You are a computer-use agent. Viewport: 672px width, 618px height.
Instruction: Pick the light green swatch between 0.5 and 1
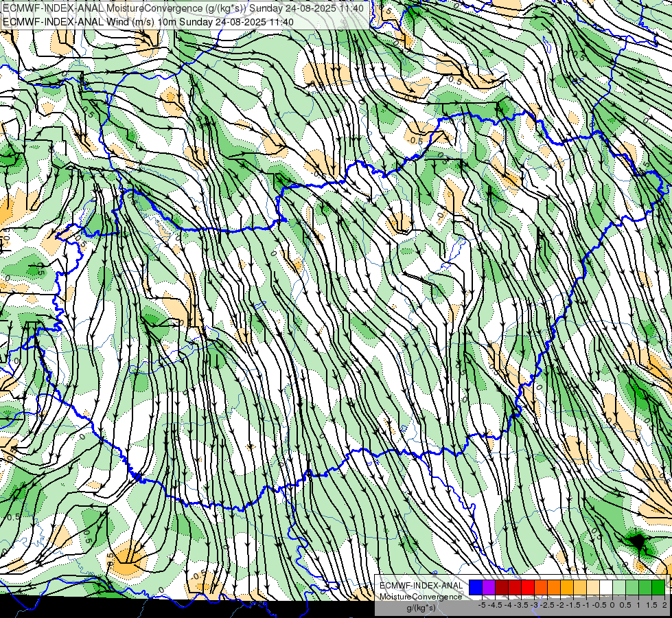[633, 587]
